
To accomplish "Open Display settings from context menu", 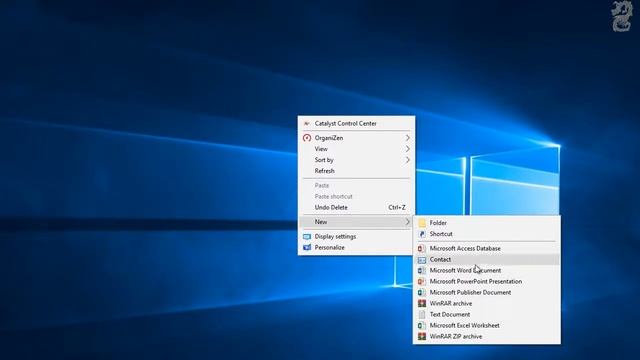I will click(x=356, y=236).
